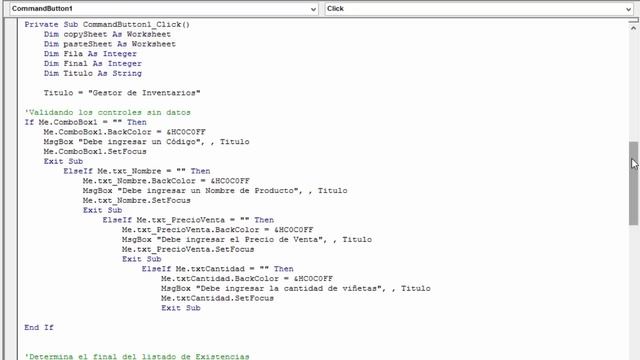Open the Click procedure dropdown

click(x=479, y=9)
